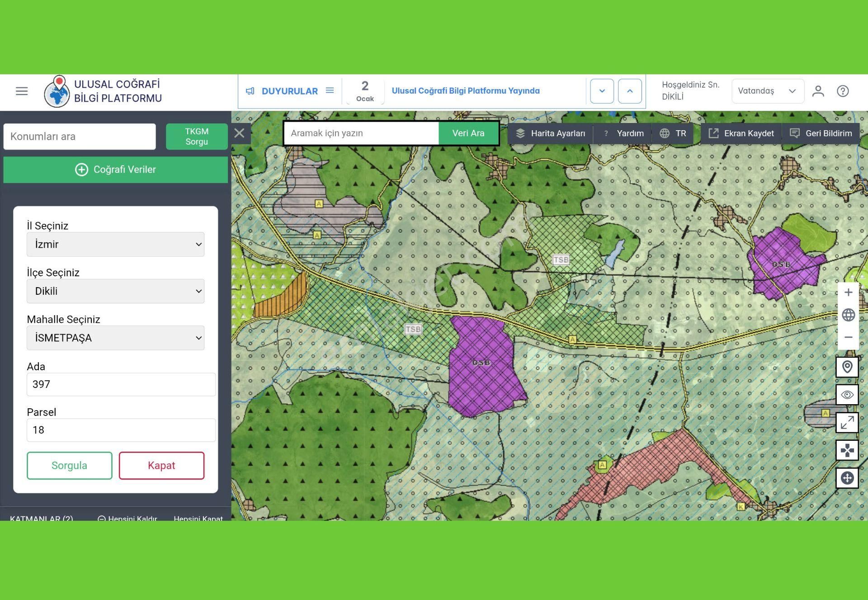Click the crosshair target icon
868x600 pixels.
(847, 478)
